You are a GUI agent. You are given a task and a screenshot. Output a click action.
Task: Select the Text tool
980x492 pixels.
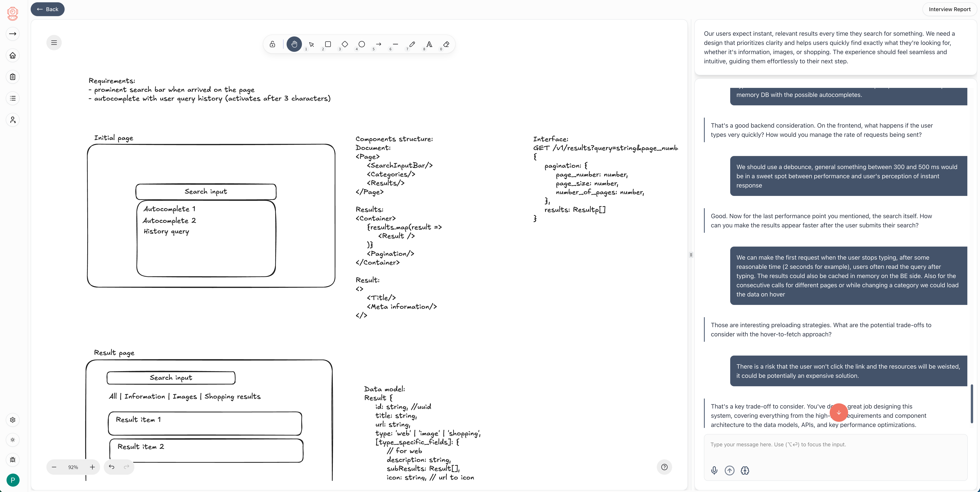tap(429, 44)
